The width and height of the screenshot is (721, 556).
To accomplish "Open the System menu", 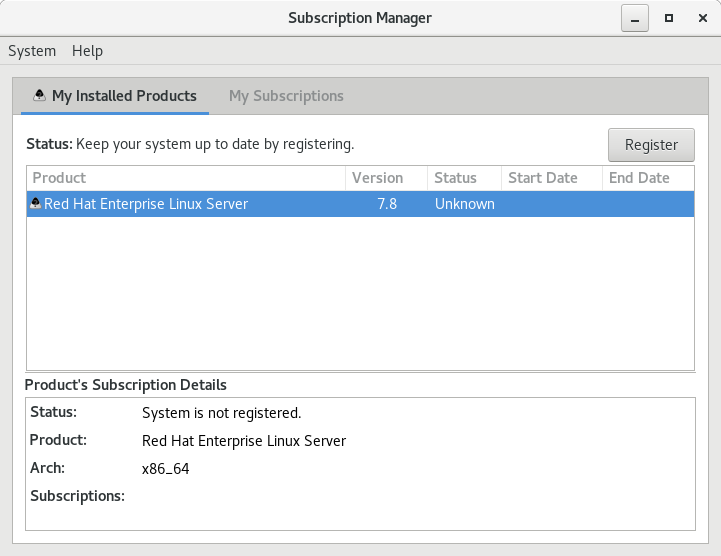I will [32, 51].
